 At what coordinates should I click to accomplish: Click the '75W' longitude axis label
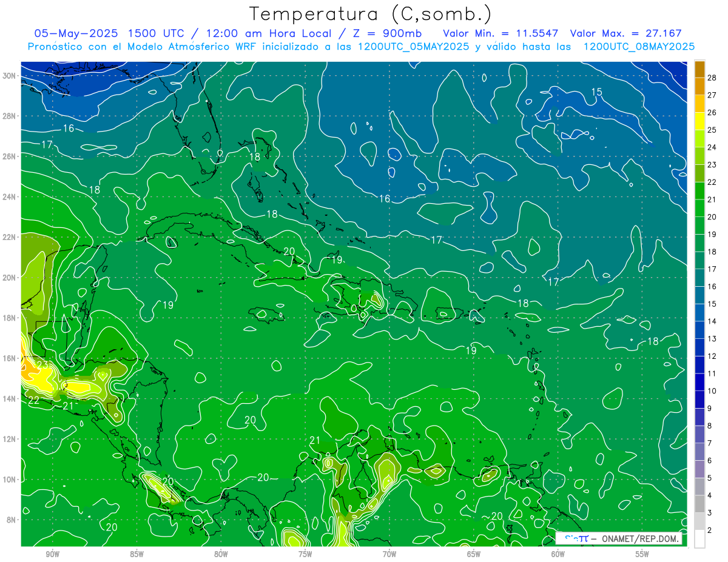[305, 554]
